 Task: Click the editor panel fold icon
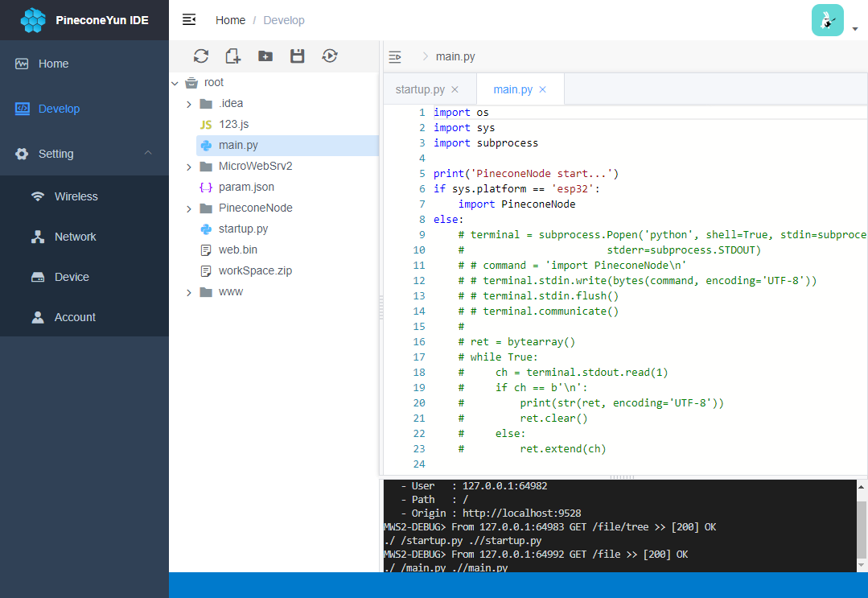(395, 57)
